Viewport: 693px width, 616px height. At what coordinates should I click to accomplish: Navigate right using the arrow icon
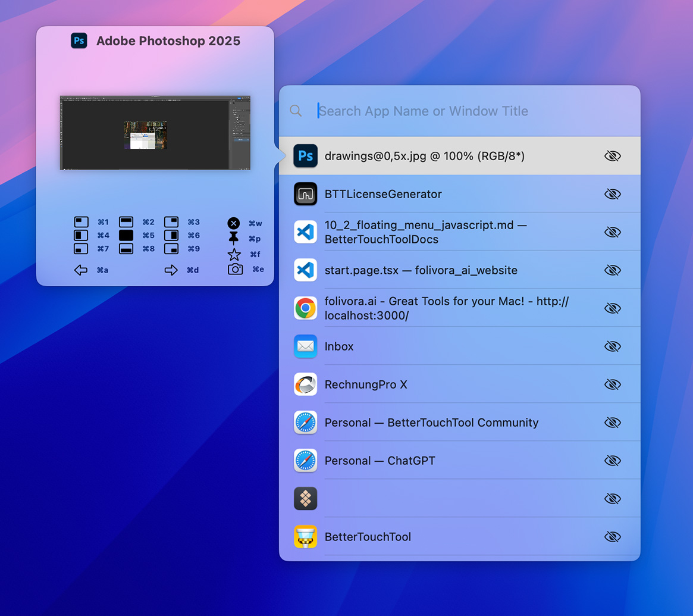171,270
